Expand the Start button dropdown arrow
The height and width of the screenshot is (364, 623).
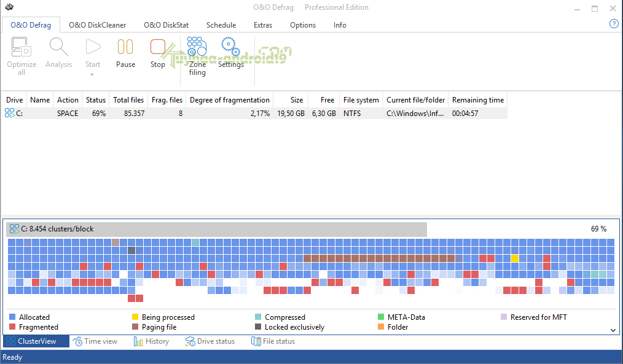pos(92,75)
